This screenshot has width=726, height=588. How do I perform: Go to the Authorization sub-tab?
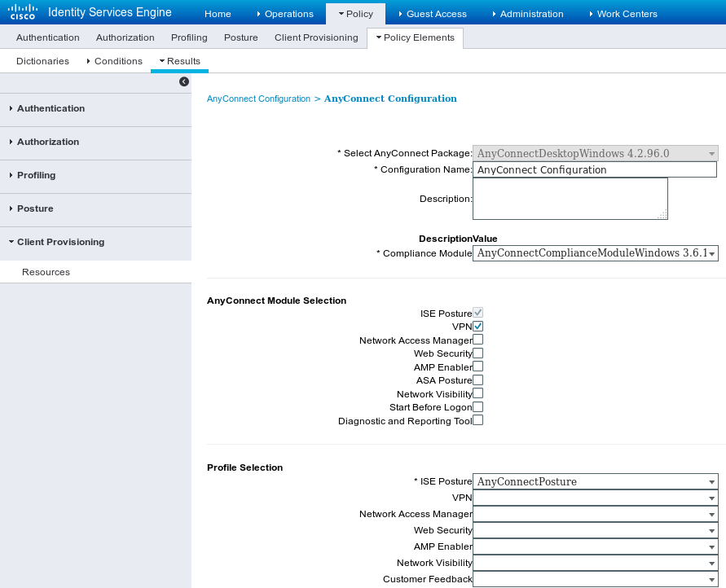pos(125,37)
